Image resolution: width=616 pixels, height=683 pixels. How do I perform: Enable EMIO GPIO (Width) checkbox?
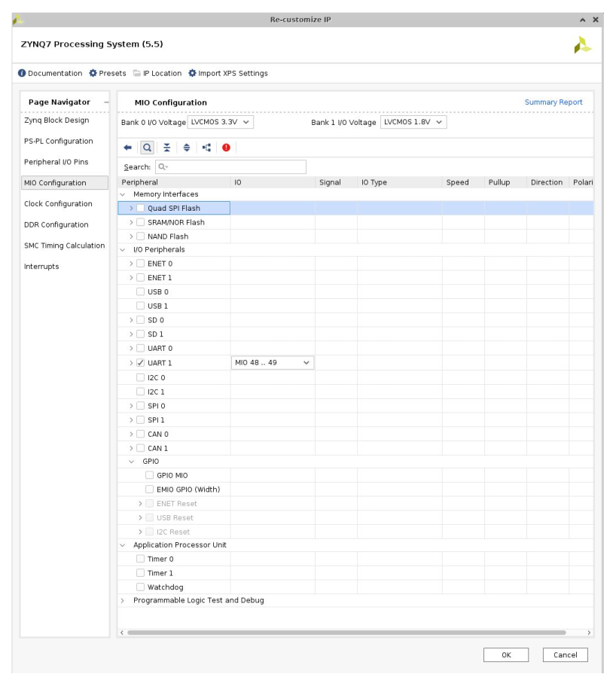coord(149,489)
